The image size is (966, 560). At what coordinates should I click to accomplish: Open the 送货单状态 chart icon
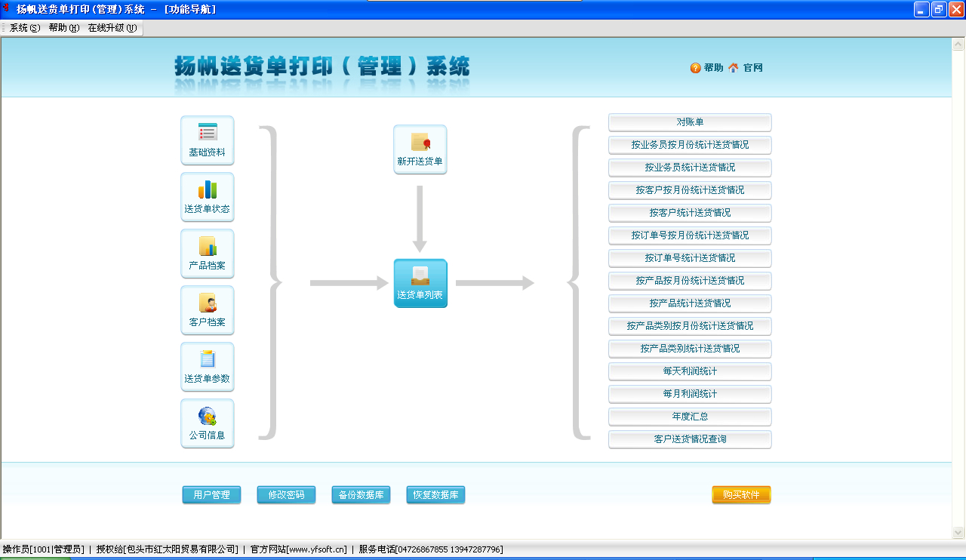pos(208,197)
